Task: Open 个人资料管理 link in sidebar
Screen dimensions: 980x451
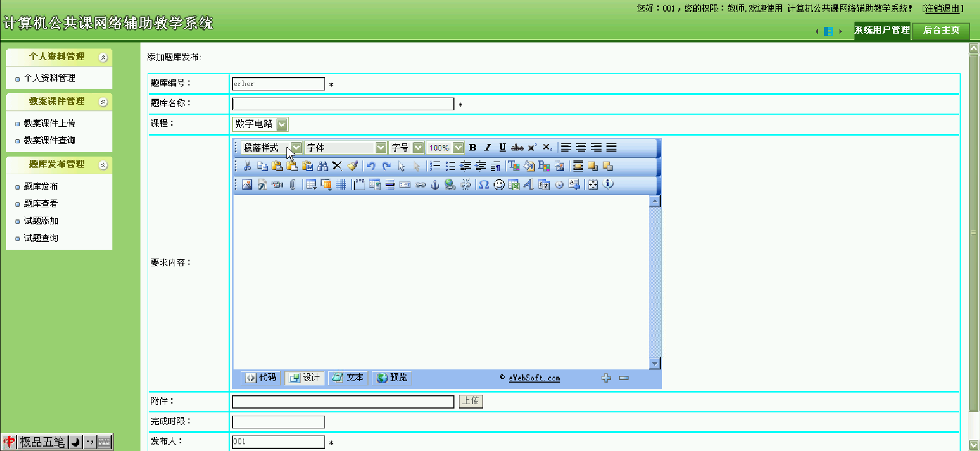Action: (50, 78)
